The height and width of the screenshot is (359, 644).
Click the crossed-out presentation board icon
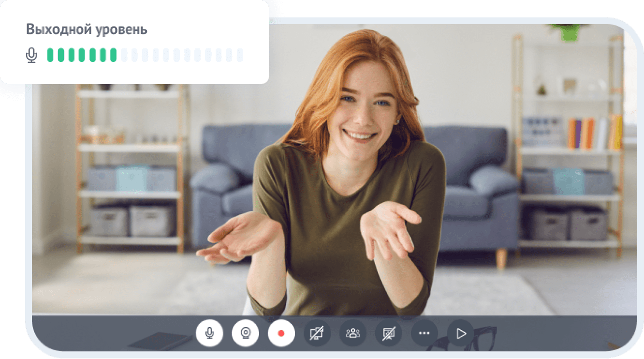389,333
